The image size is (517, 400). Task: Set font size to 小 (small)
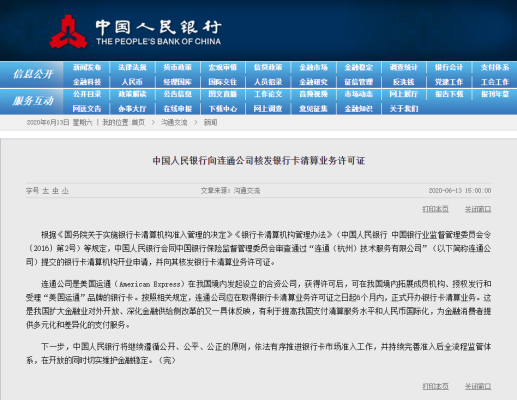tap(65, 191)
